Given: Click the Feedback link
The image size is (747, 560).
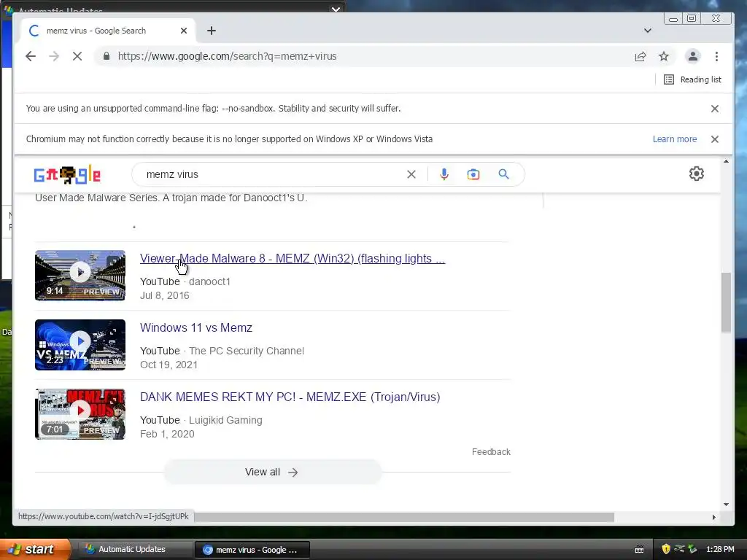Looking at the screenshot, I should click(491, 452).
